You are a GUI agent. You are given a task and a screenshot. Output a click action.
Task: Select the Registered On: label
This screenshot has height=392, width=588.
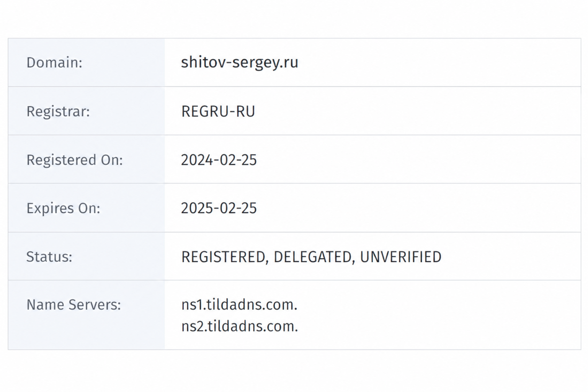[x=75, y=160]
